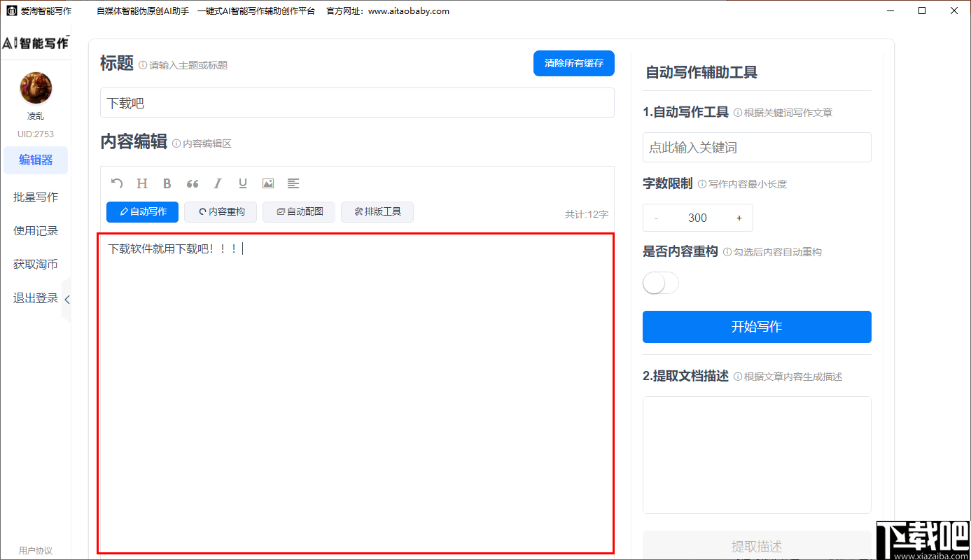The image size is (971, 560).
Task: Open the 排版工具 layout tool
Action: click(x=378, y=211)
